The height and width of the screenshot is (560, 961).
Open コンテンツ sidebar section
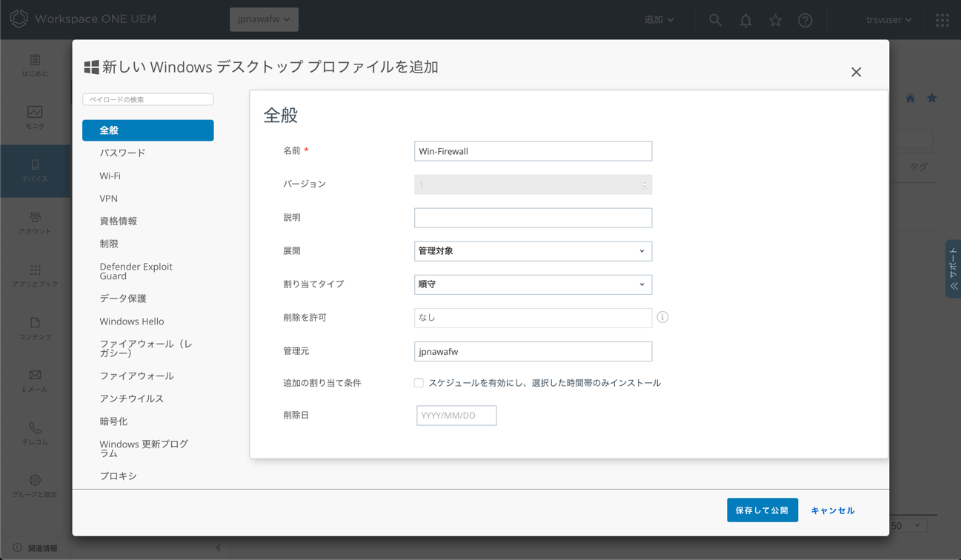pos(35,329)
